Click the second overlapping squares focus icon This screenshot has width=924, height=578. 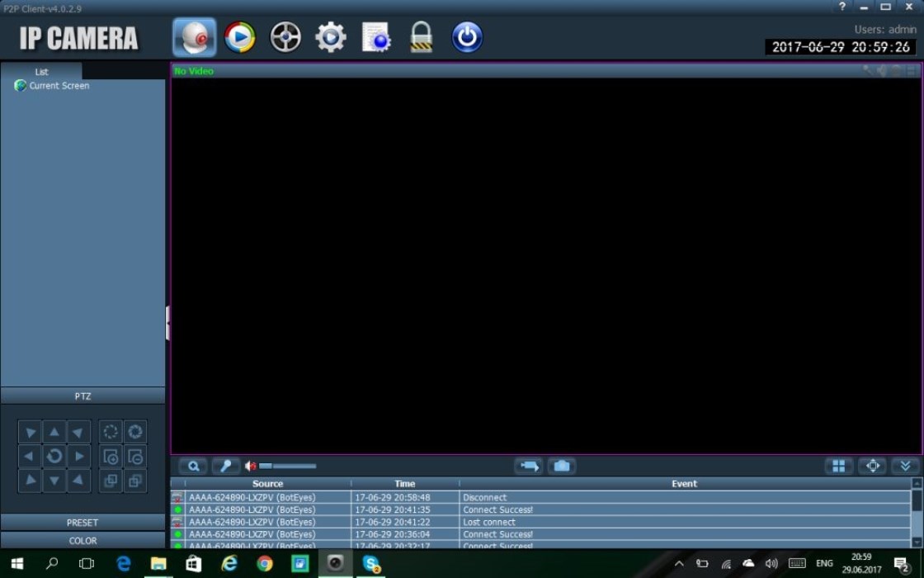coord(135,481)
